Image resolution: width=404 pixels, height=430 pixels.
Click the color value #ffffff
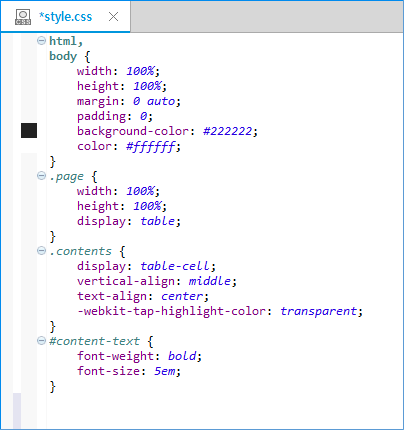pos(151,146)
